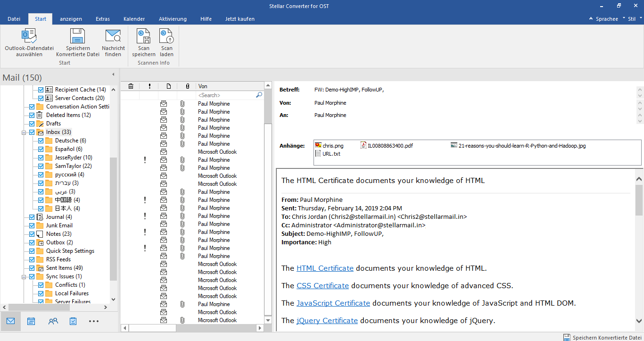
Task: Click Speichern Konvertierte Datei ribbon icon
Action: [x=77, y=36]
